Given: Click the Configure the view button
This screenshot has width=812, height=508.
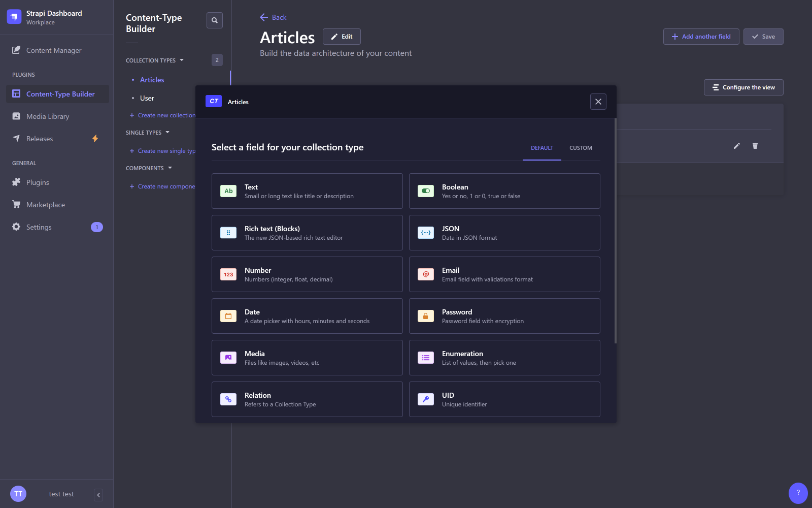Looking at the screenshot, I should [743, 87].
